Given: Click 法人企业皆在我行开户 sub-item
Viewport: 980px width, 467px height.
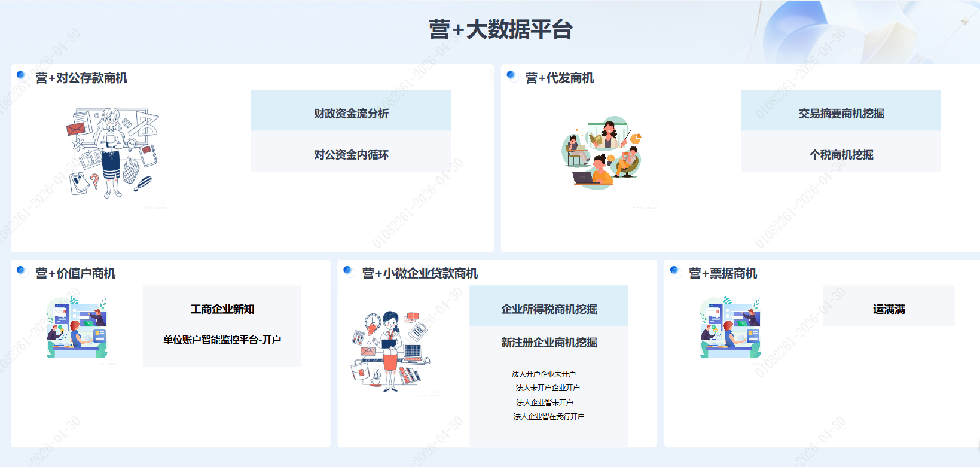Looking at the screenshot, I should 549,416.
